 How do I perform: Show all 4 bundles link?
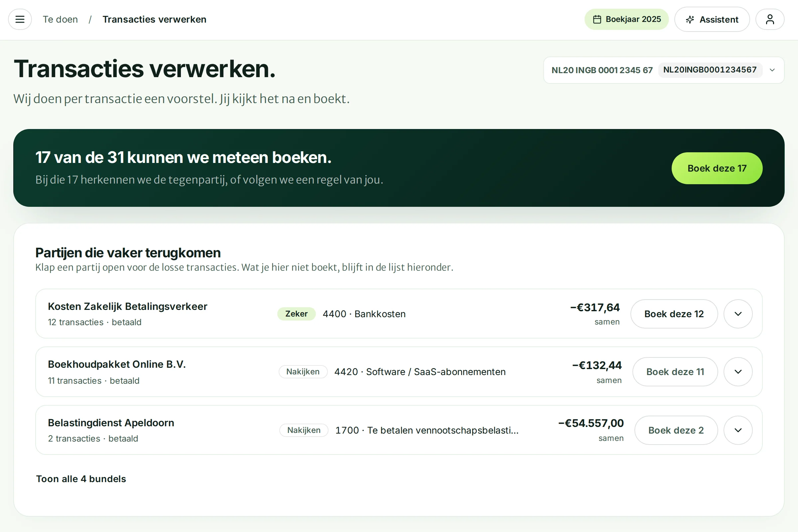pos(81,479)
